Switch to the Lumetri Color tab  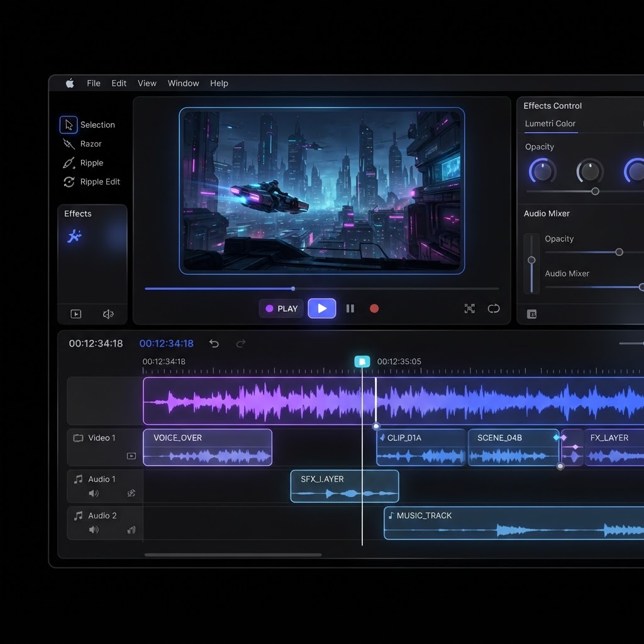(550, 124)
